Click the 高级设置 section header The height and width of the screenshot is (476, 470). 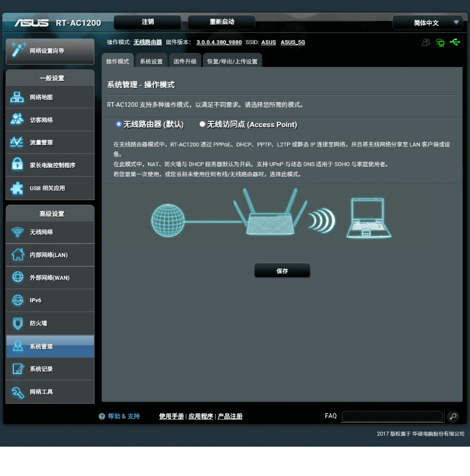click(50, 214)
